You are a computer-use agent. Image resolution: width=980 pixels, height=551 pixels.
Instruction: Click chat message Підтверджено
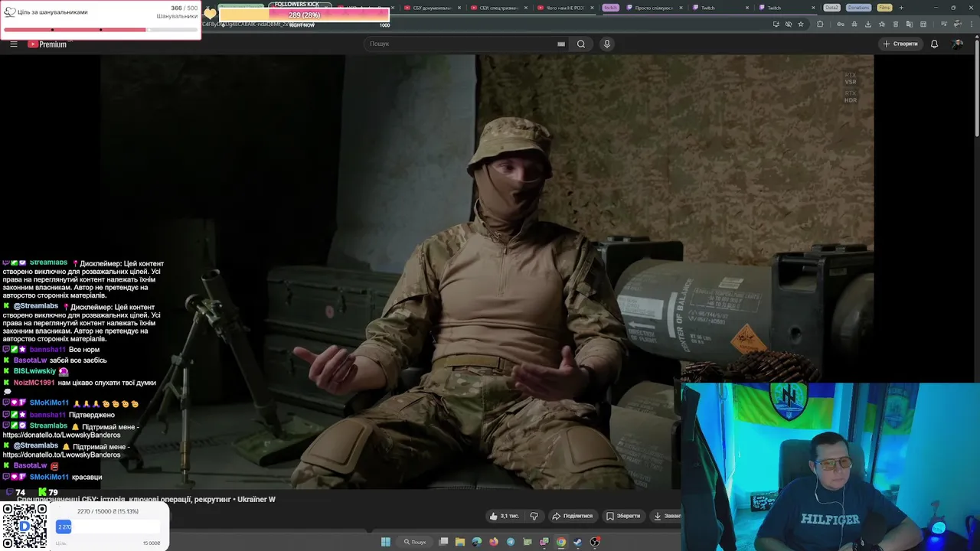click(91, 415)
